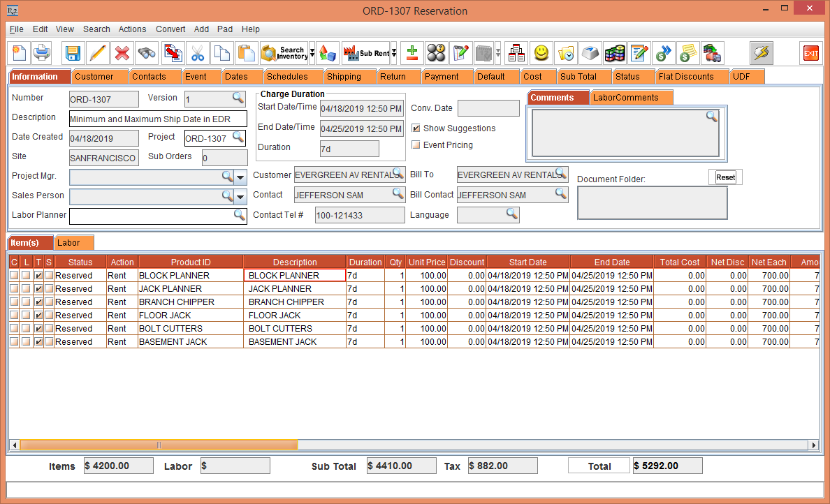Click the horizontal scrollbar of items grid
The width and height of the screenshot is (830, 504).
(159, 445)
